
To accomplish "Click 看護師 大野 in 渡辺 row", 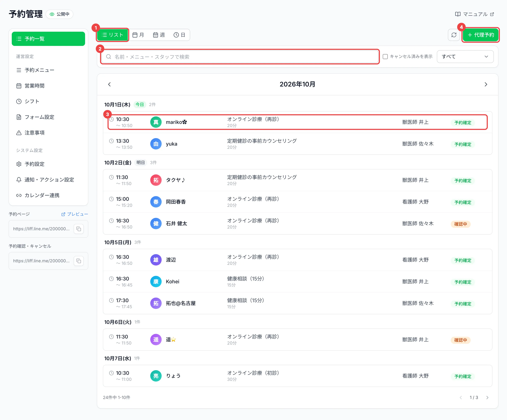I will tap(415, 260).
